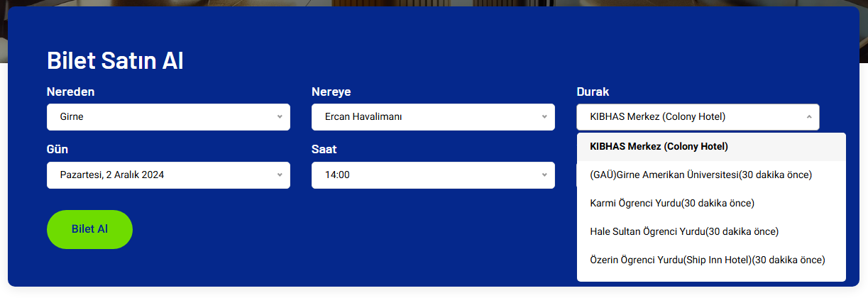Click the chevron arrow in the Saat field
The height and width of the screenshot is (298, 868).
(544, 175)
